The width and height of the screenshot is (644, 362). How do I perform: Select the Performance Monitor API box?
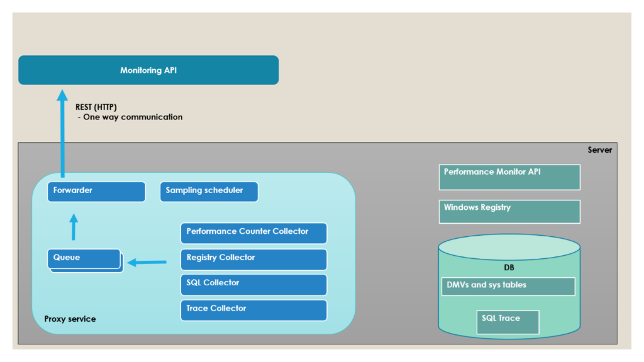509,177
